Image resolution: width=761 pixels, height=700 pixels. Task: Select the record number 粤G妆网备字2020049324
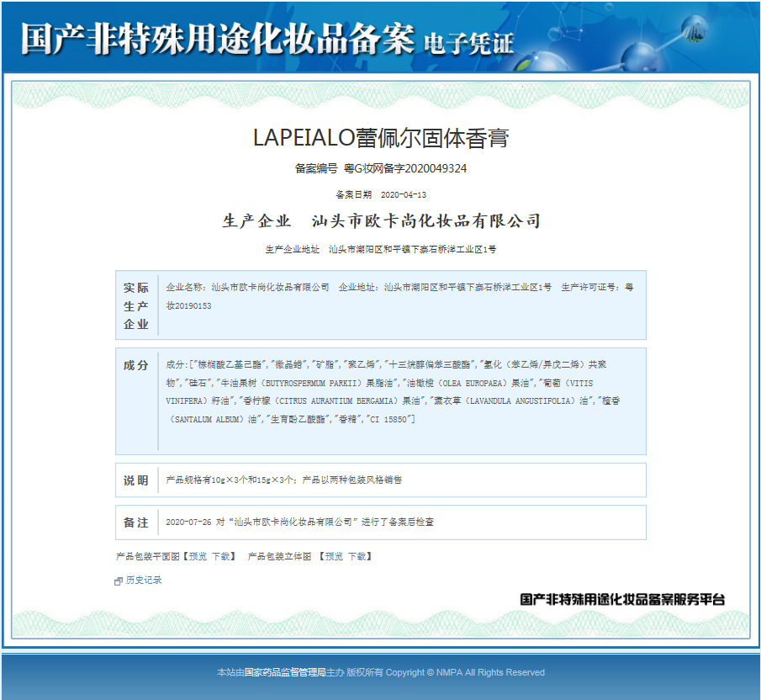(405, 168)
